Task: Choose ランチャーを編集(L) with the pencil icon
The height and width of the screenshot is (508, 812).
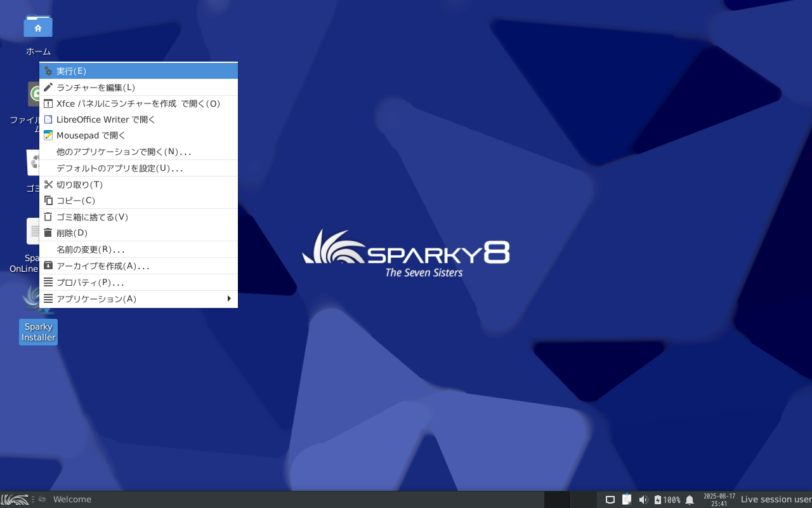Action: click(138, 88)
